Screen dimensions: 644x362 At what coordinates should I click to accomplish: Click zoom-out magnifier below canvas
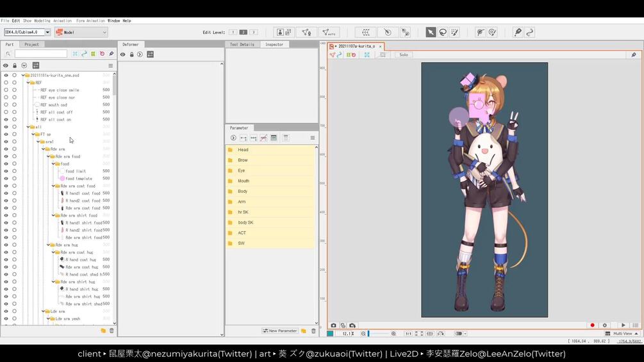(x=363, y=334)
